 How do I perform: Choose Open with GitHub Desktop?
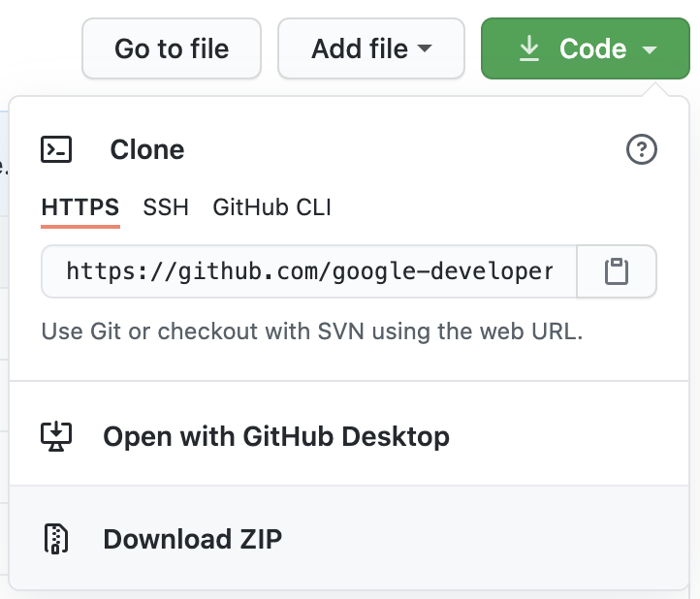275,436
